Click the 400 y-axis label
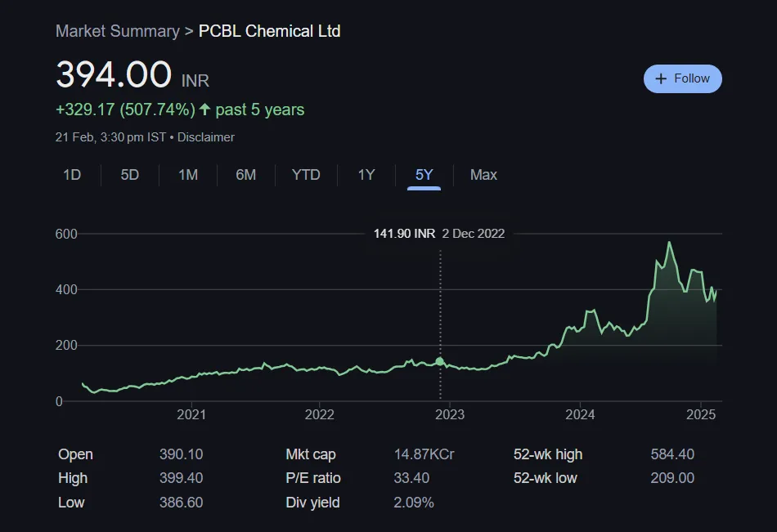The width and height of the screenshot is (777, 532). [66, 289]
